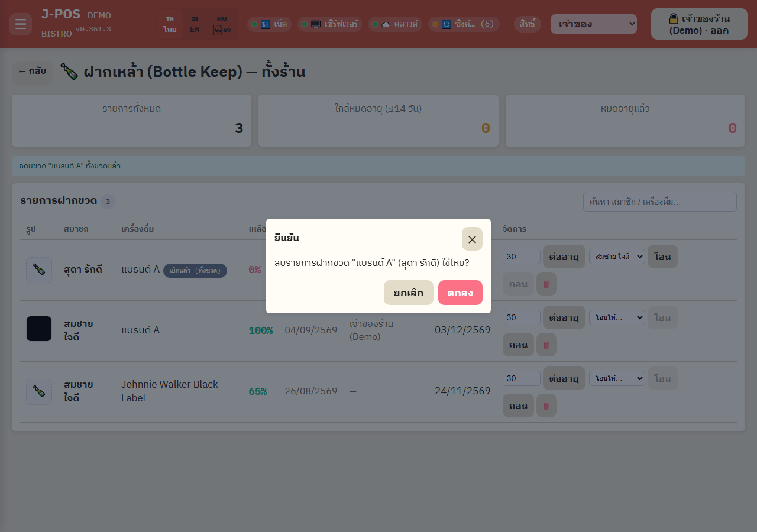Select the bottle thumbnail in the Johnnie Walker row

click(x=39, y=391)
